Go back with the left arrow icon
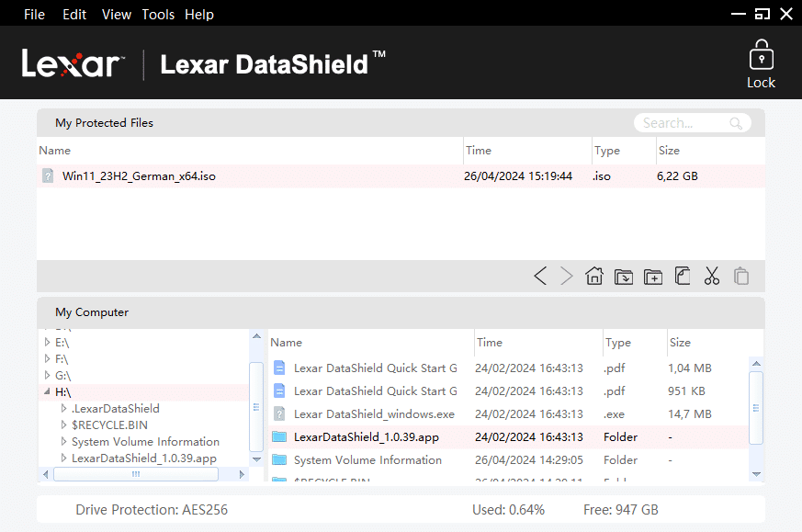The image size is (802, 532). pos(540,276)
